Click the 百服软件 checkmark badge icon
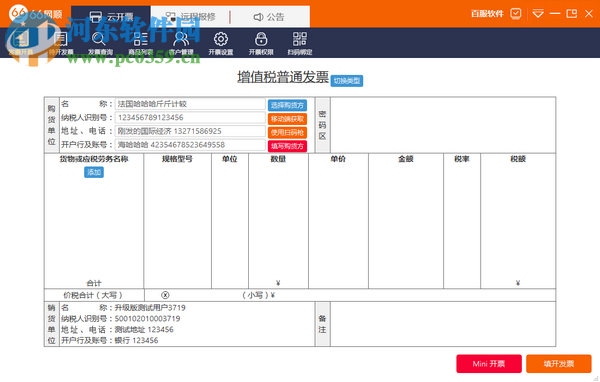This screenshot has width=600, height=382. click(516, 14)
